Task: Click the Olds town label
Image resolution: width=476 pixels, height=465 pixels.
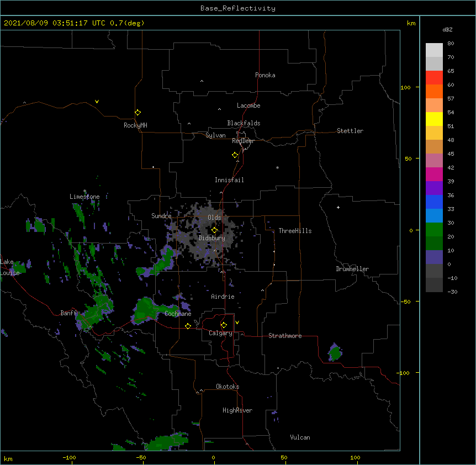Action: click(x=214, y=218)
